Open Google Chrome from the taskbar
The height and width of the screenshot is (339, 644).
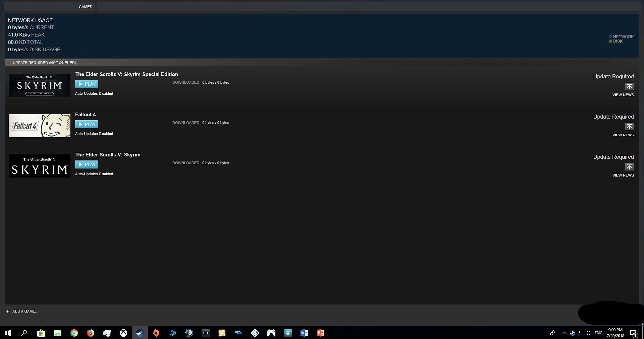[74, 333]
